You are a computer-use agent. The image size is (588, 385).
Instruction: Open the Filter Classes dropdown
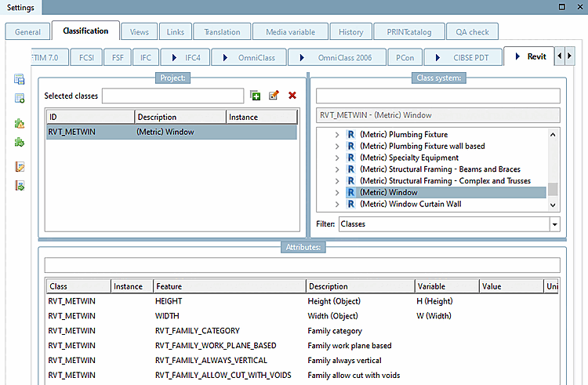554,224
